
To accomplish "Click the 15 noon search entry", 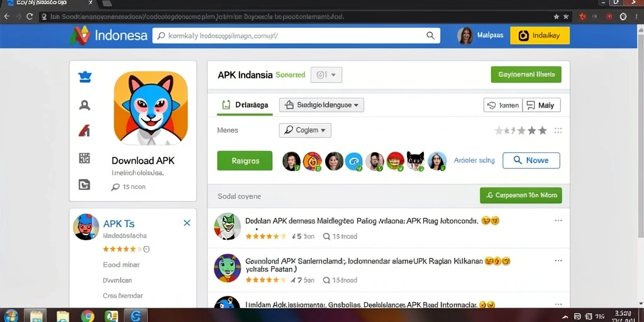I will point(128,187).
